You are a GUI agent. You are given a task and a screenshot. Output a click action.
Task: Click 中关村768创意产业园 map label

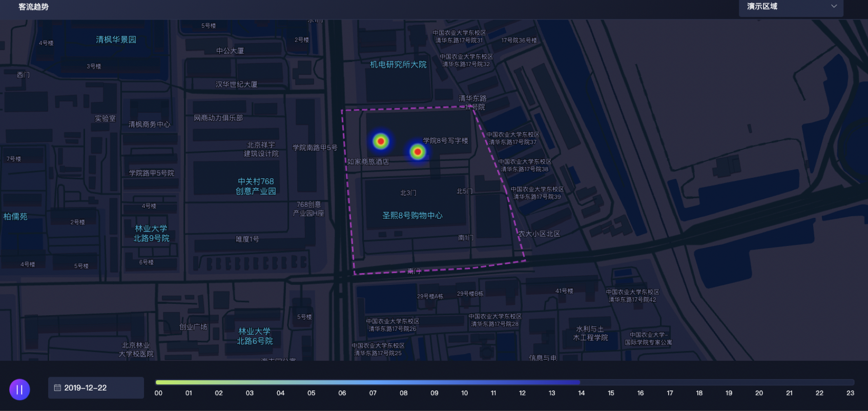pos(256,186)
